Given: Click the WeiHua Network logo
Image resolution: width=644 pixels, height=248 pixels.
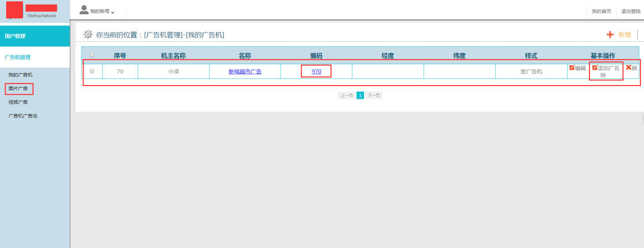Looking at the screenshot, I should [35, 11].
